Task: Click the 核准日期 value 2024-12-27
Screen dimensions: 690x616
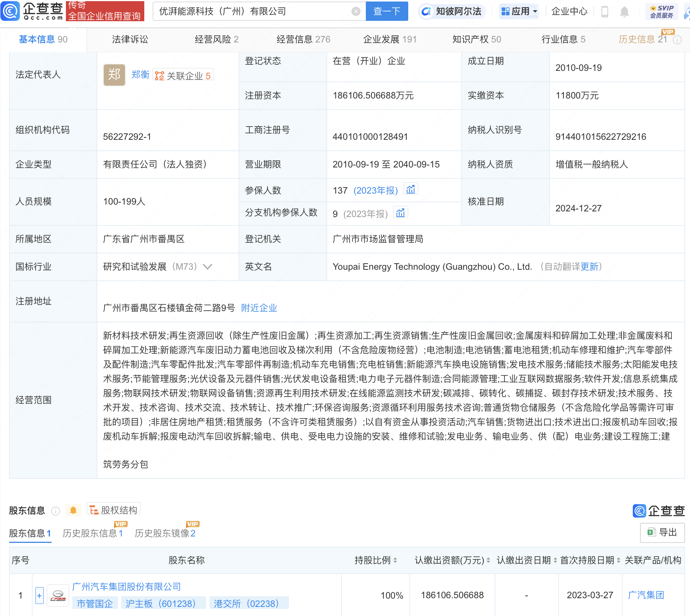Action: (x=578, y=208)
